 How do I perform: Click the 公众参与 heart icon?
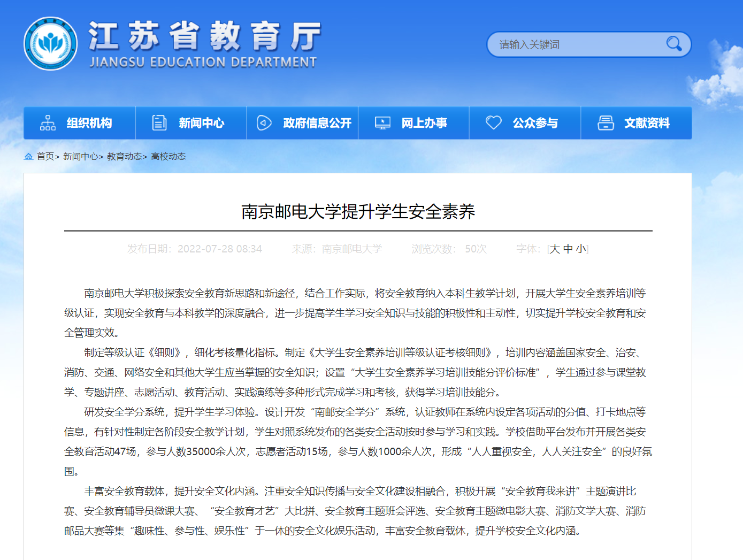pos(493,123)
